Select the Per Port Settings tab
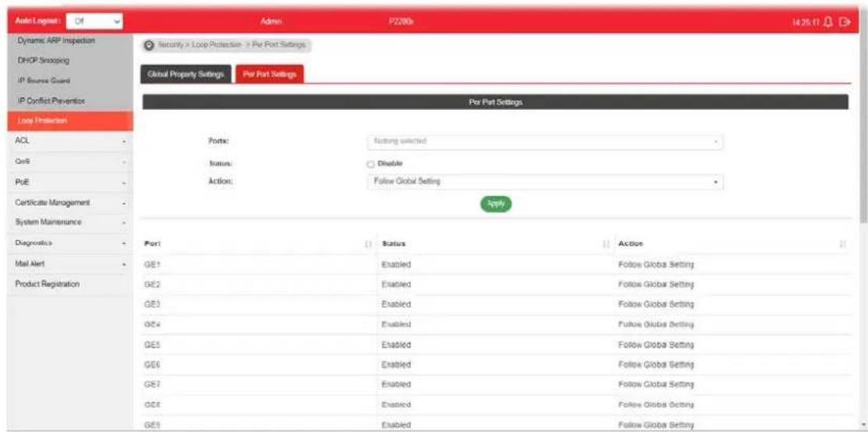The width and height of the screenshot is (868, 432). (269, 75)
